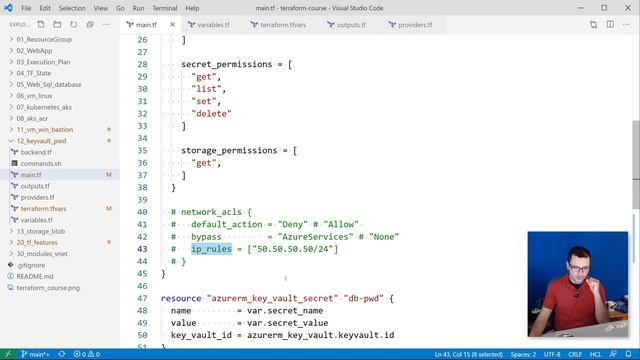This screenshot has height=360, width=640.
Task: Open the Help menu
Action: click(192, 8)
